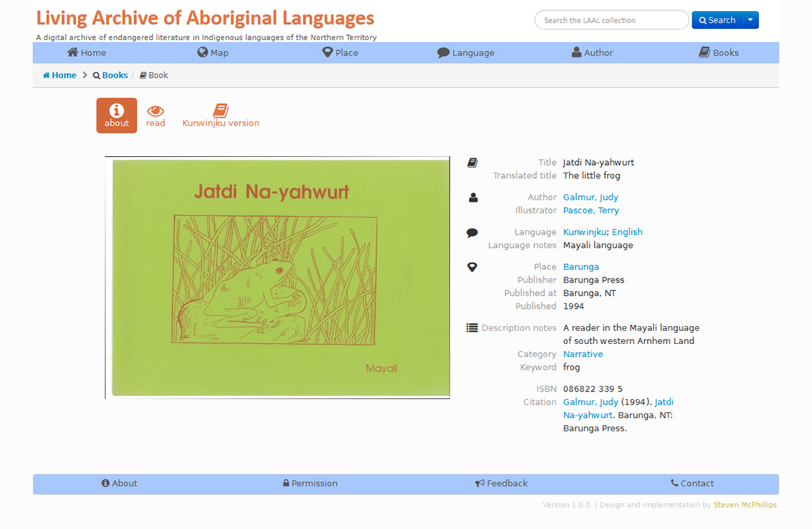Open the Map navigation tab
Image resolution: width=812 pixels, height=529 pixels.
213,52
